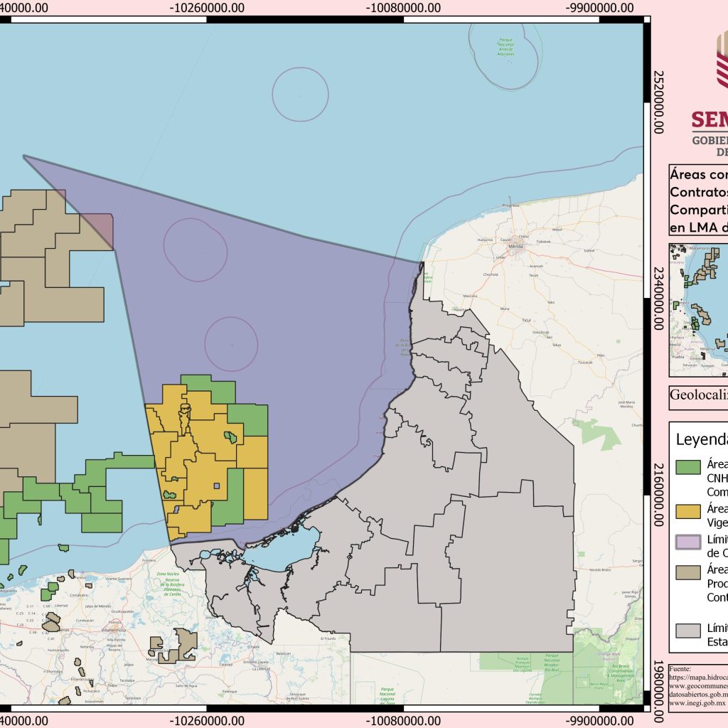Click the www.inegi.gob.mx source link
The image size is (728, 728).
698,703
